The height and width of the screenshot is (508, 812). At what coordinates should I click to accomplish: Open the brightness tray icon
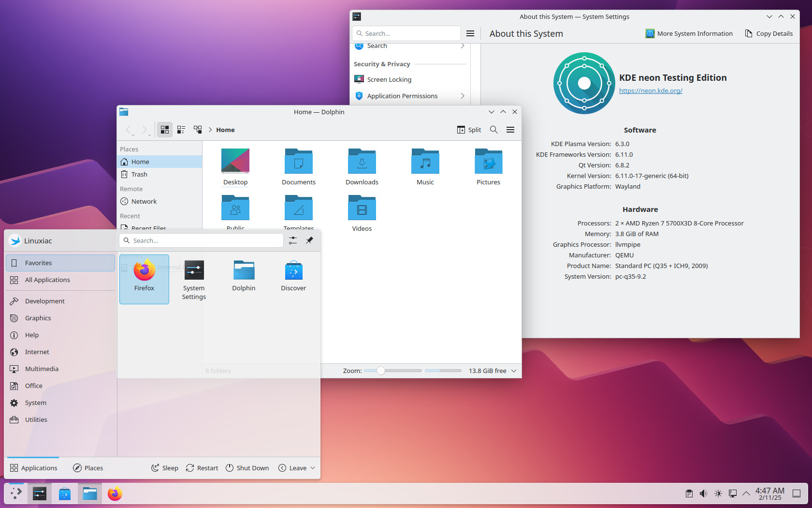tap(718, 493)
